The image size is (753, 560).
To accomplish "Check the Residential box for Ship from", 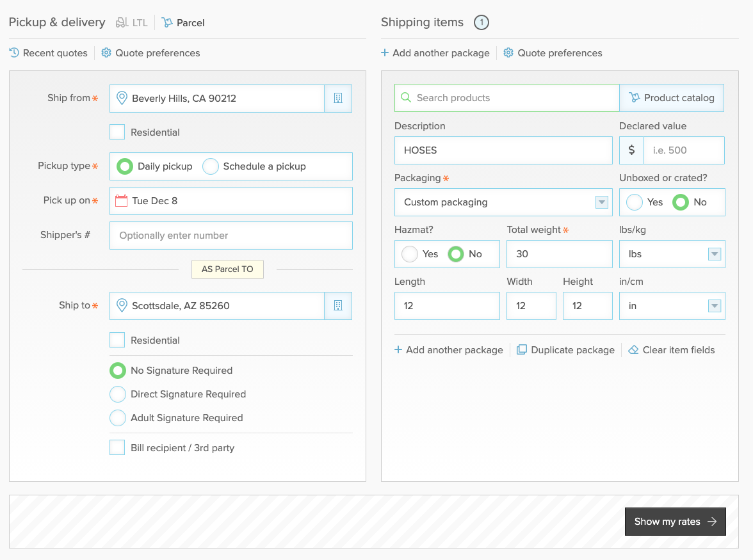I will (116, 132).
